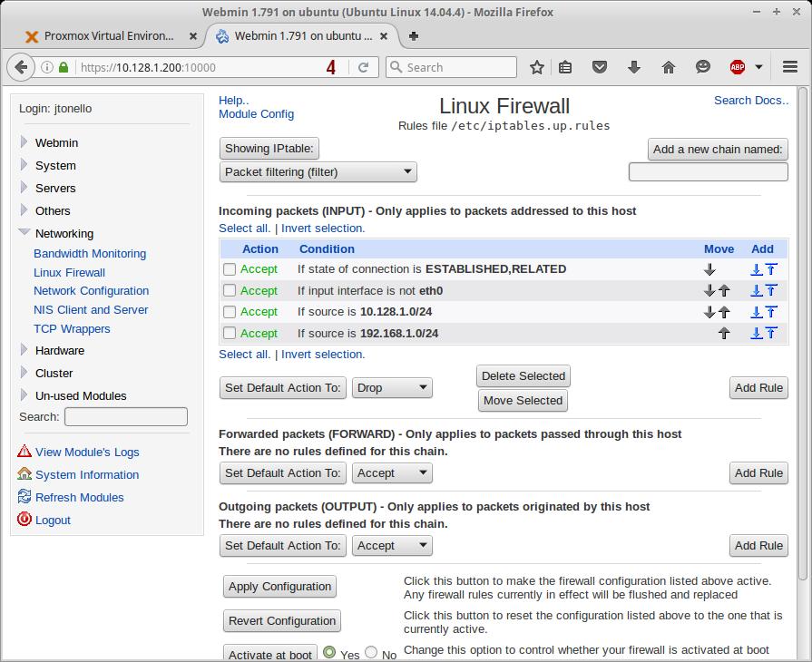
Task: Select the checkbox for source 10.128.1.0/24 rule
Action: pos(230,312)
